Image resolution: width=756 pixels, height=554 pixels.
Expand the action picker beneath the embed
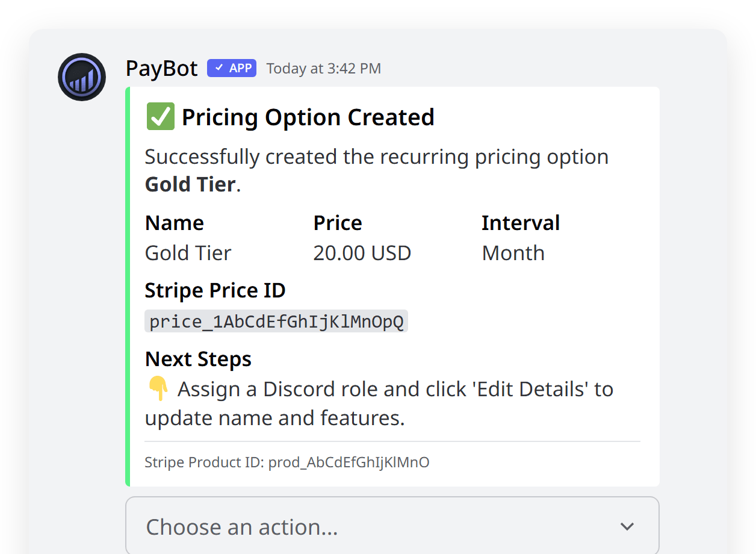(391, 526)
